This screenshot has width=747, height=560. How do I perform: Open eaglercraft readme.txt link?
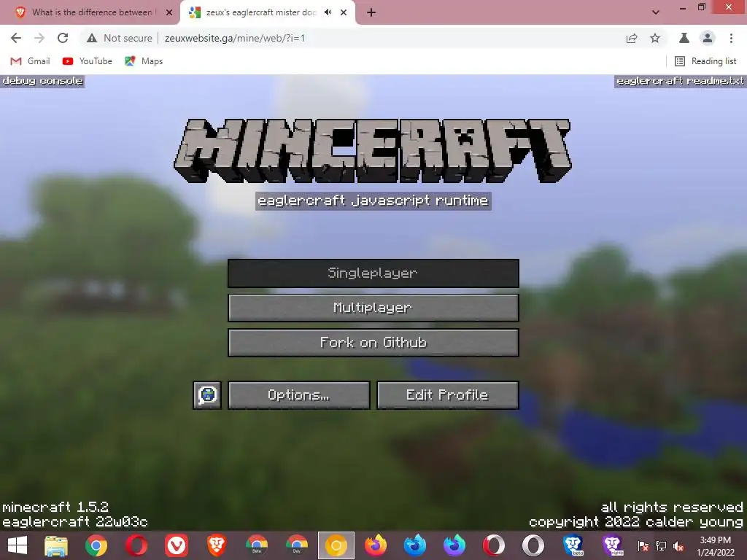pos(680,81)
